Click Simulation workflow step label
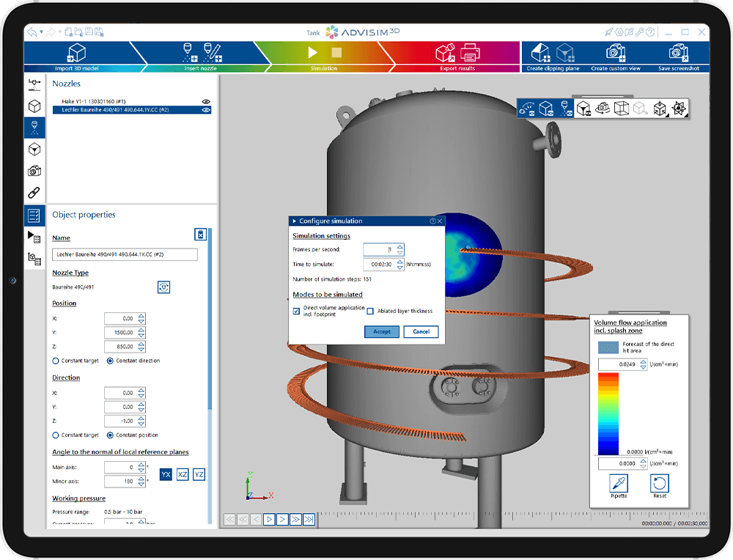Image resolution: width=733 pixels, height=560 pixels. pos(324,68)
